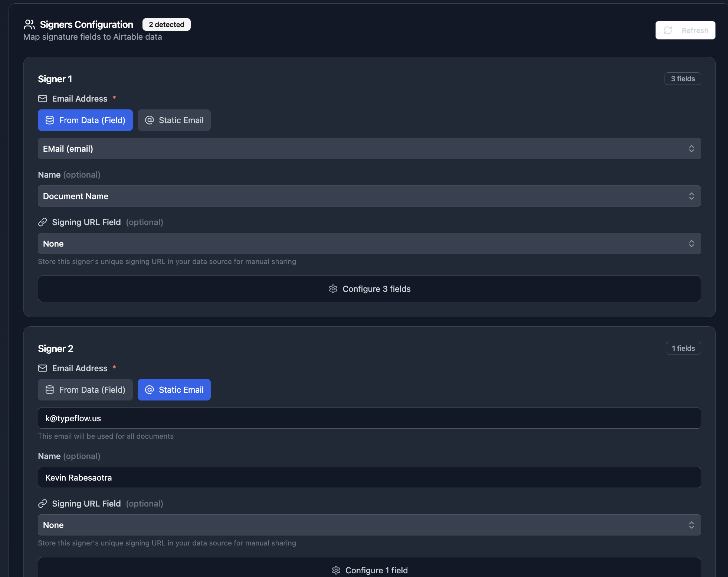Expand Signer 1 Signing URL None dropdown

(x=369, y=244)
